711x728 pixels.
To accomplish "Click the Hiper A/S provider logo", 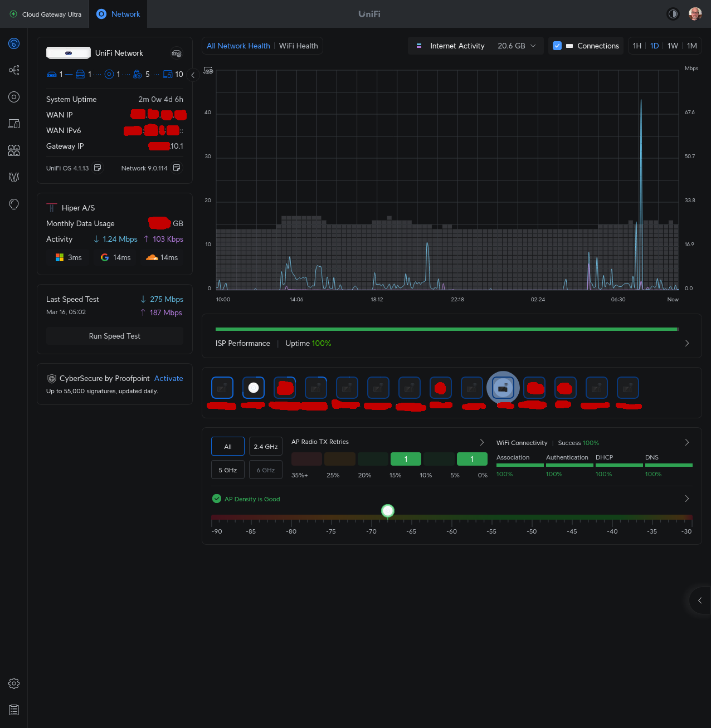I will [x=52, y=208].
